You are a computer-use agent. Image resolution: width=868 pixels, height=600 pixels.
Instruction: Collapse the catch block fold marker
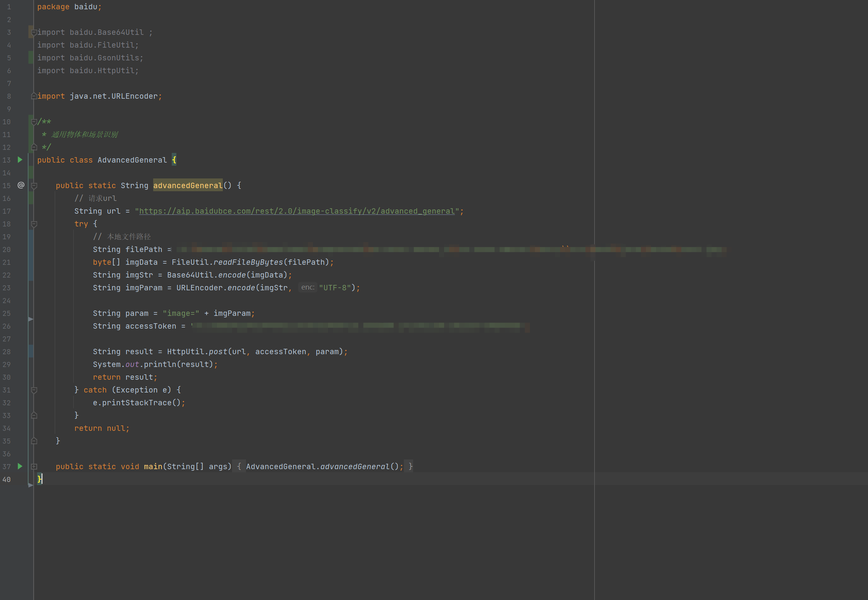point(34,390)
